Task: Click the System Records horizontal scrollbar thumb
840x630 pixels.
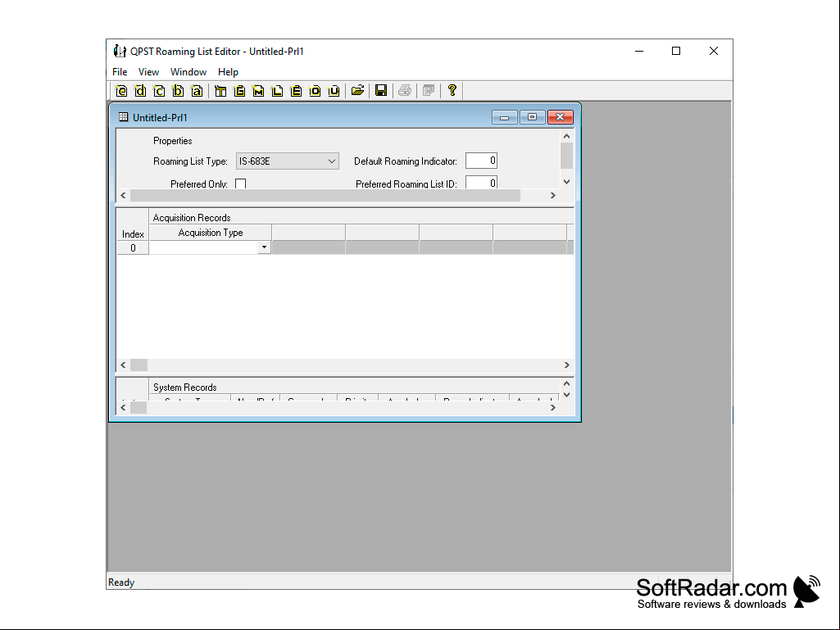Action: point(138,408)
